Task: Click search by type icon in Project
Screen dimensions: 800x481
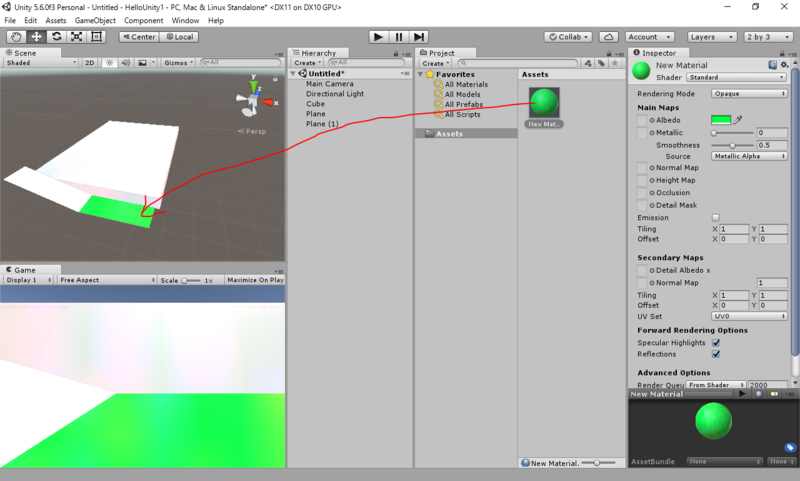Action: 588,63
